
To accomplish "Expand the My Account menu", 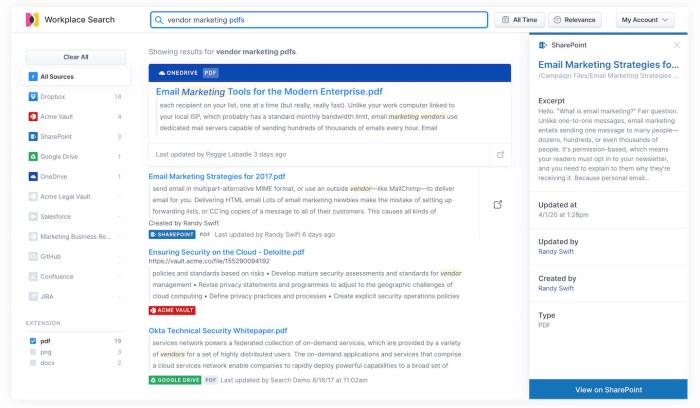I will tap(645, 20).
